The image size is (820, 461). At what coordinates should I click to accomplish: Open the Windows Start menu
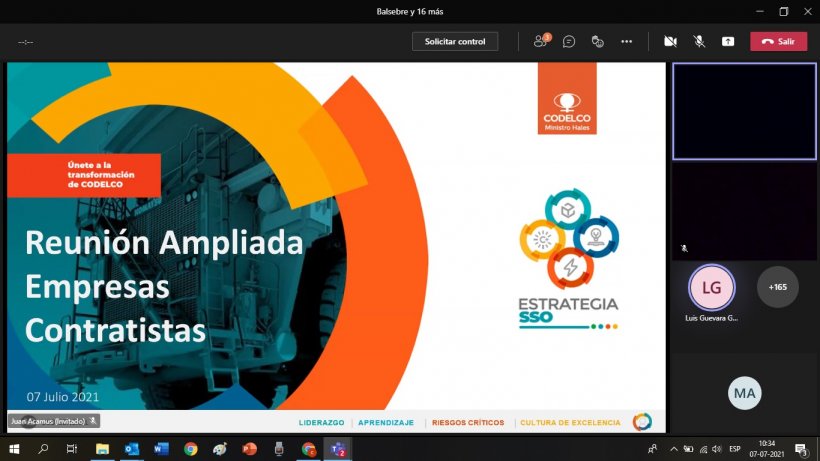pos(14,448)
